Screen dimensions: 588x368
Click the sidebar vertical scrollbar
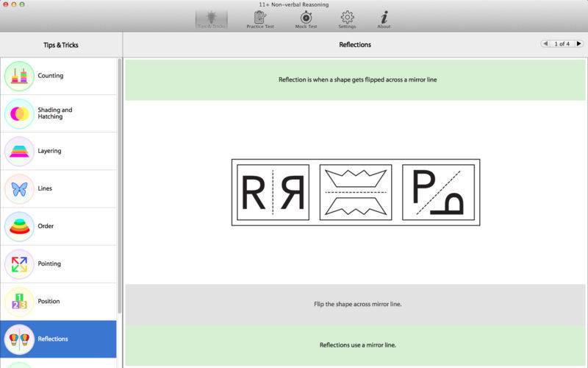tap(120, 184)
